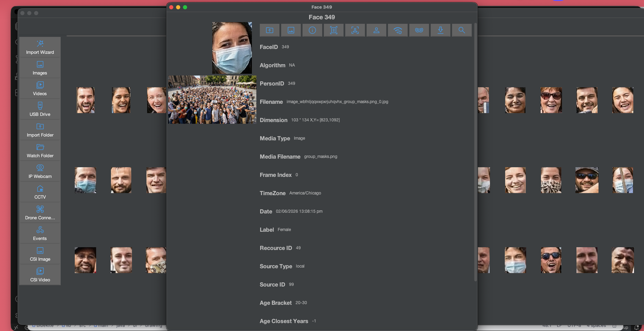This screenshot has width=644, height=331.
Task: Click the document scan icon in toolbar
Action: [x=334, y=30]
